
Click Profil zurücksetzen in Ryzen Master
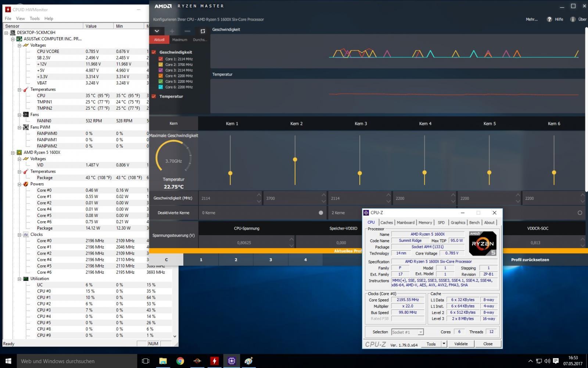click(x=530, y=260)
